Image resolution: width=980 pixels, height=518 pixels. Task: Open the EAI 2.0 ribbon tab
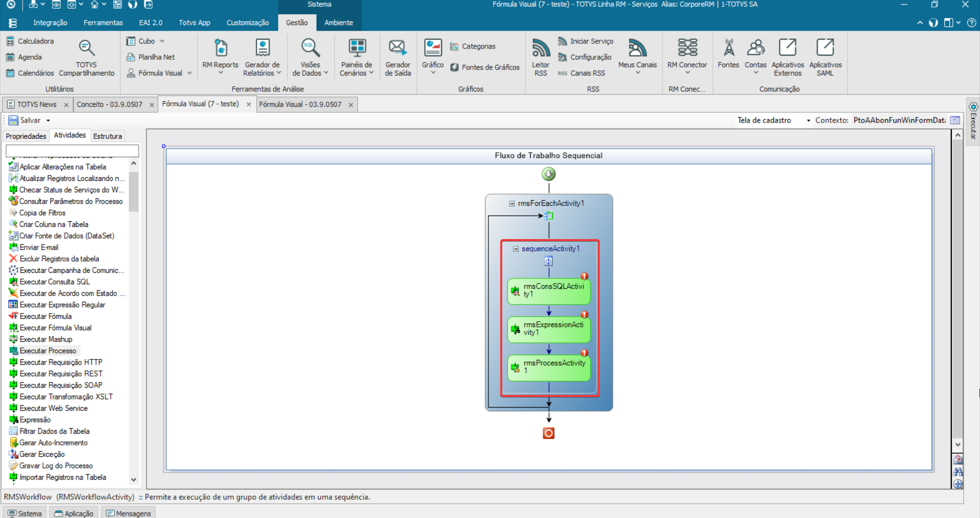pos(151,22)
